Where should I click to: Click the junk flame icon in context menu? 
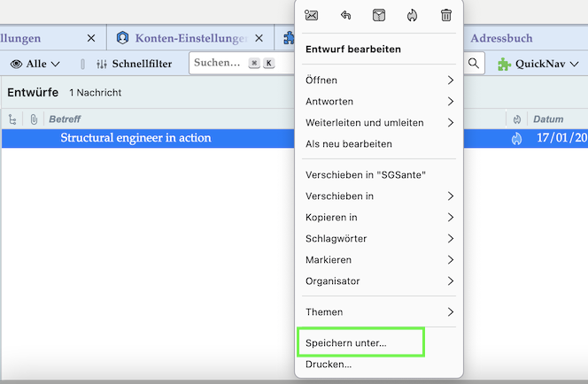point(412,15)
